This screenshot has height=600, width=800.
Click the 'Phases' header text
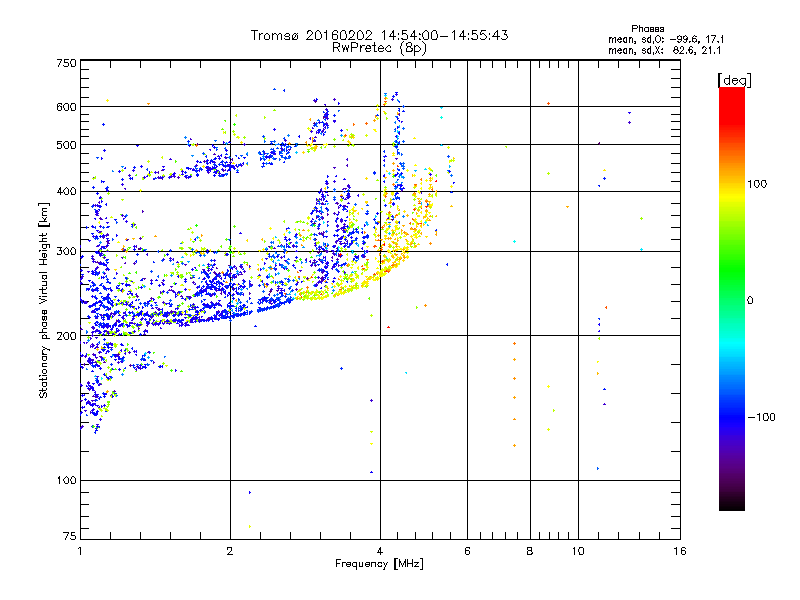(x=647, y=29)
